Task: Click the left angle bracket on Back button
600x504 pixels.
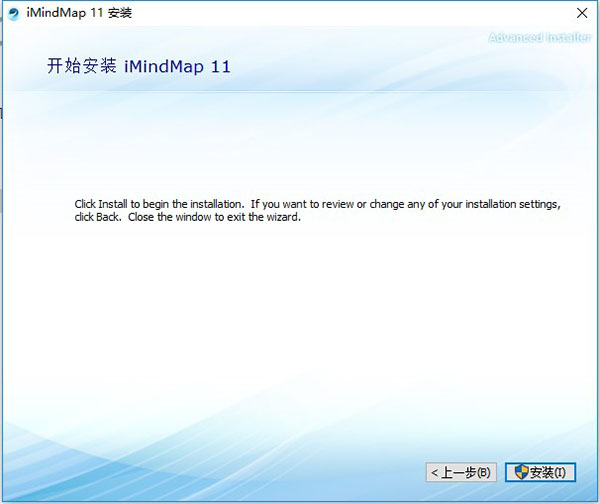Action: tap(434, 473)
